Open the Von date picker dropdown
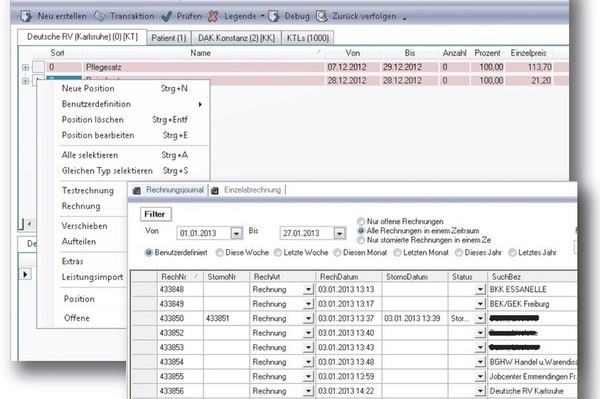Viewport: 600px width, 399px height. tap(236, 233)
